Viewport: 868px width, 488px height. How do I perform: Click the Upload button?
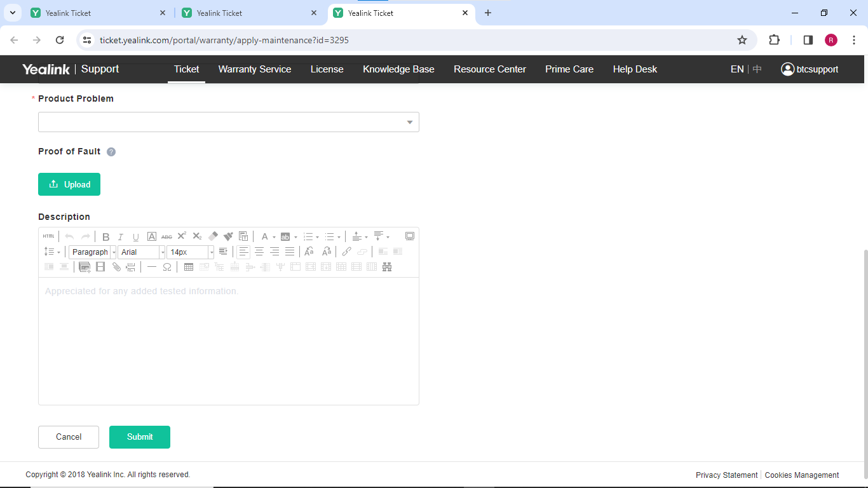click(69, 184)
